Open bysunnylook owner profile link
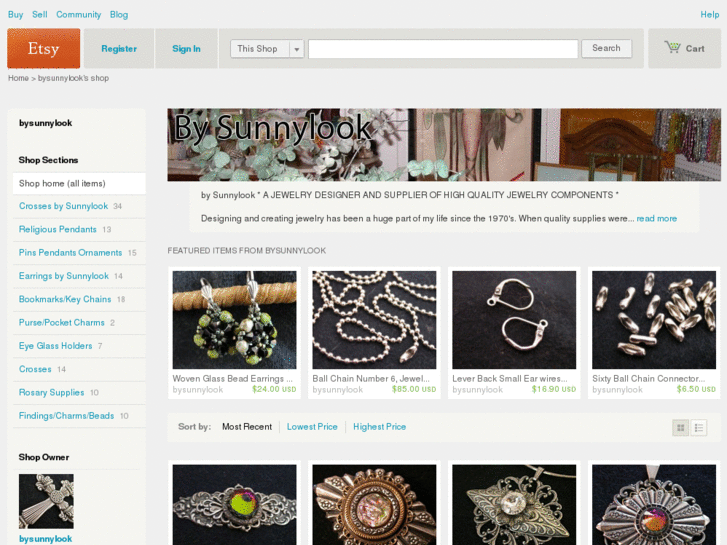The image size is (727, 545). tap(45, 539)
